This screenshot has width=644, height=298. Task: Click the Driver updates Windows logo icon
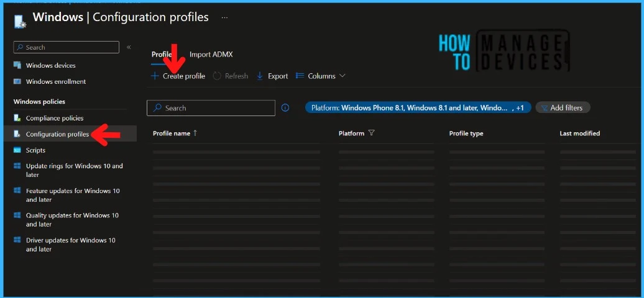click(17, 240)
